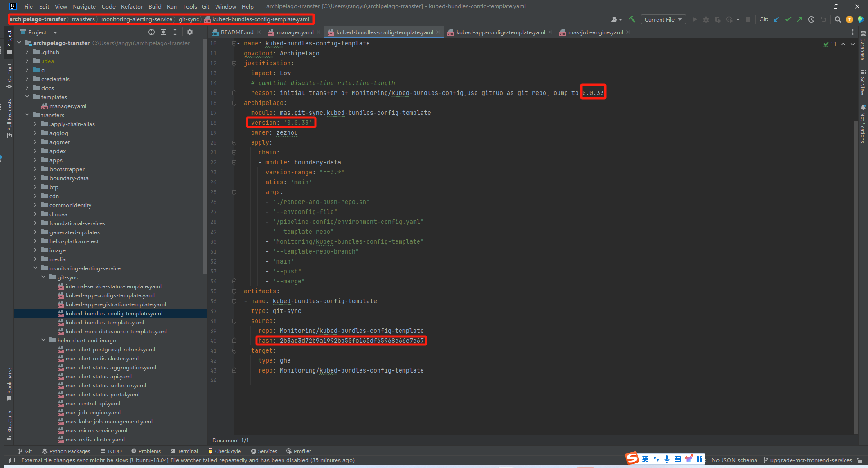868x468 pixels.
Task: Open the Terminal tool window
Action: [x=184, y=451]
